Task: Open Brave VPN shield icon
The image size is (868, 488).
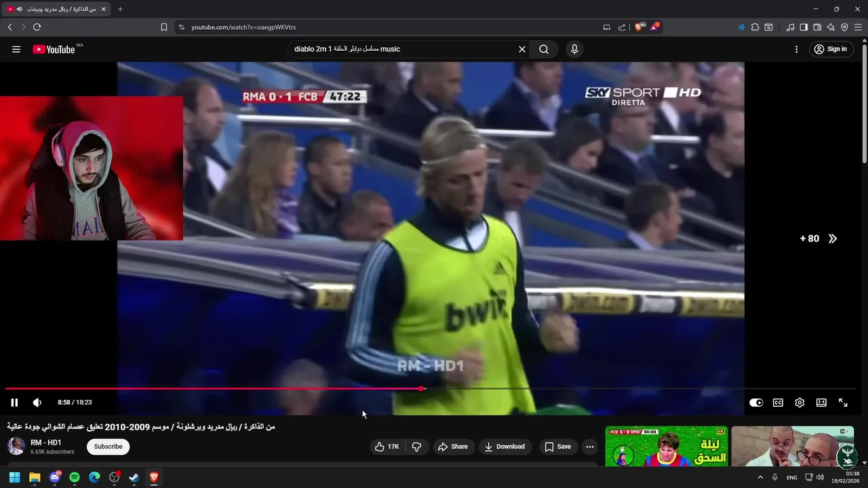Action: point(844,27)
